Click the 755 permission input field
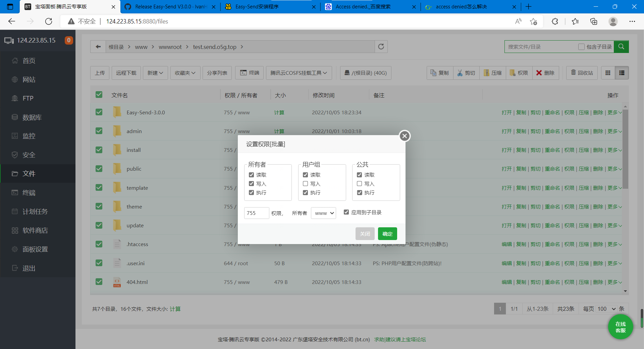 click(x=256, y=213)
